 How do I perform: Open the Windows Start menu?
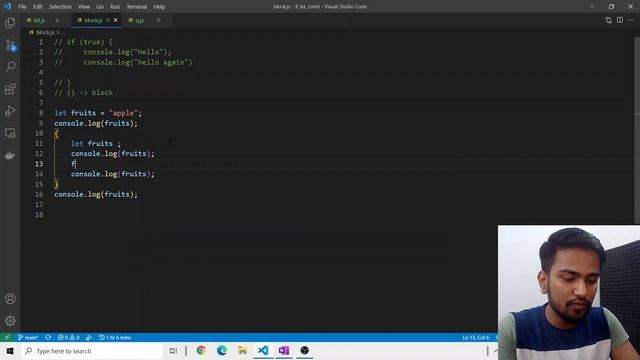pos(10,351)
